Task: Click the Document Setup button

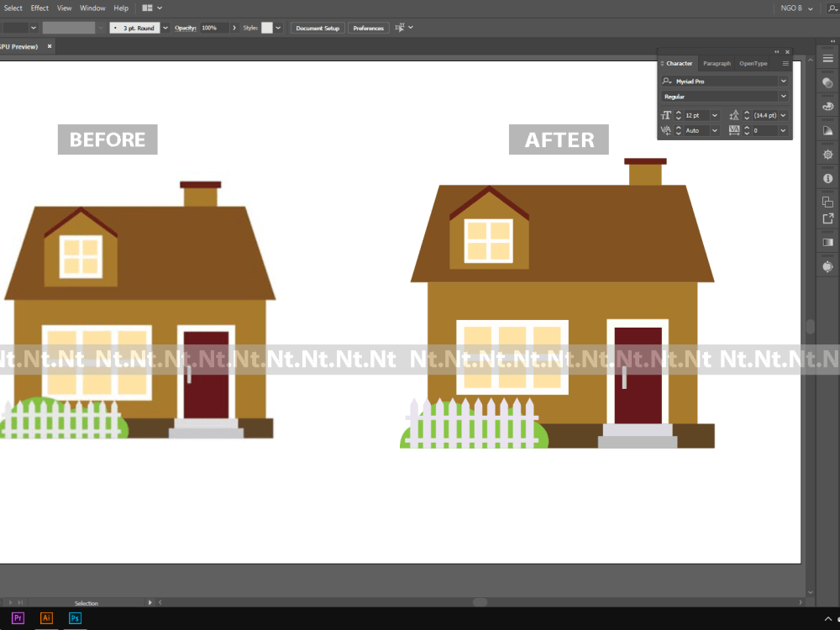Action: pyautogui.click(x=317, y=27)
